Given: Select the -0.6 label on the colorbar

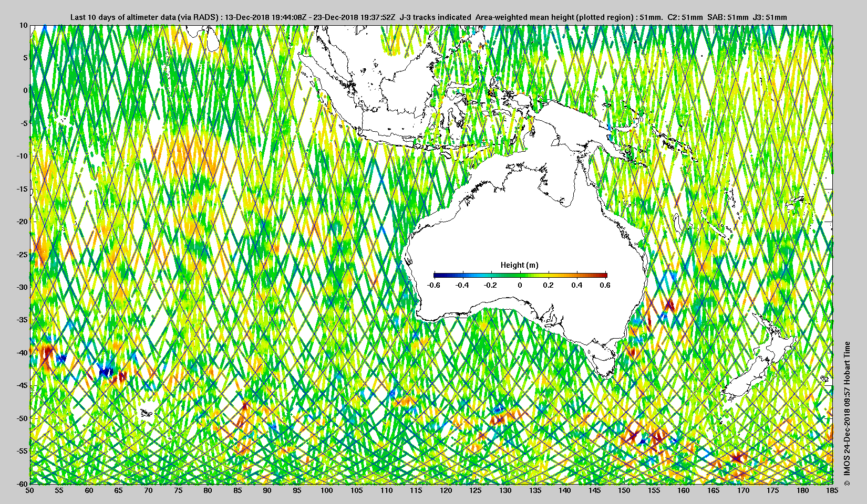Looking at the screenshot, I should point(434,285).
